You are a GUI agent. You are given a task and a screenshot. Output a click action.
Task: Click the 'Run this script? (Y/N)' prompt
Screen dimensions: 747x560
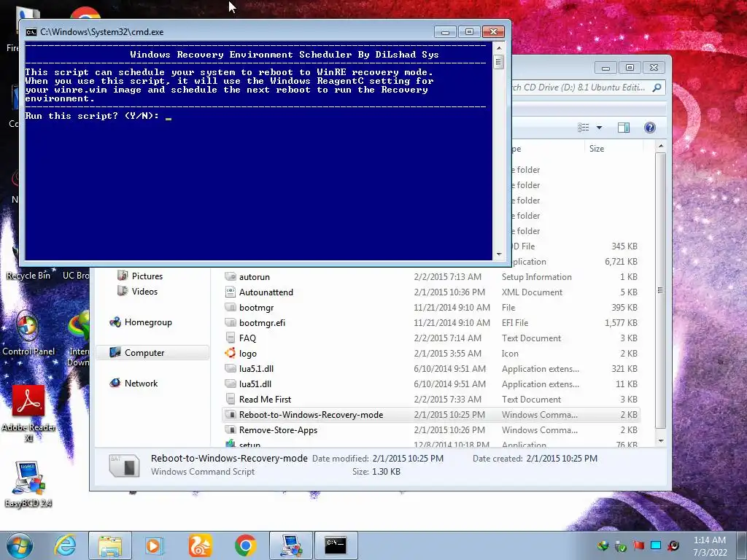[x=92, y=116]
